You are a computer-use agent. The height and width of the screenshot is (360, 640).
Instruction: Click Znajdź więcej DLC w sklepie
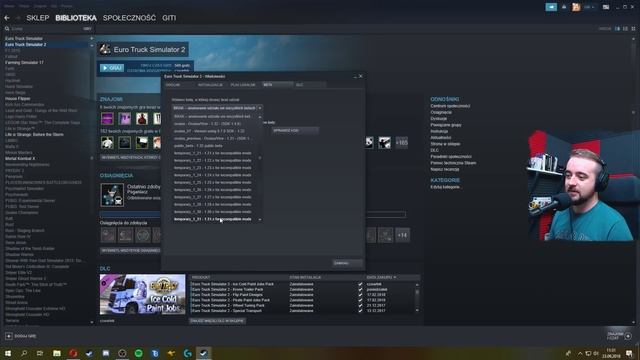coord(217,321)
